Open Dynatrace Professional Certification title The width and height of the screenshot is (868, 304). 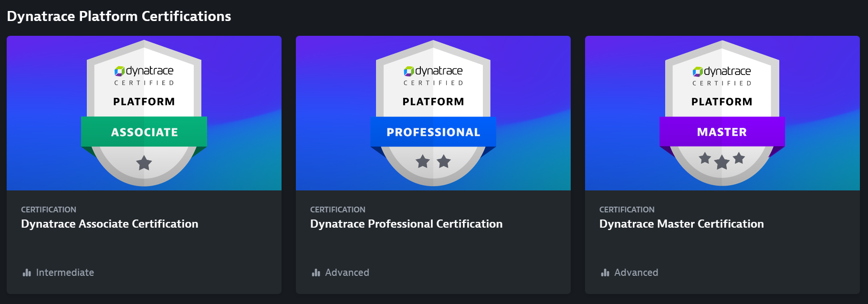click(x=407, y=224)
